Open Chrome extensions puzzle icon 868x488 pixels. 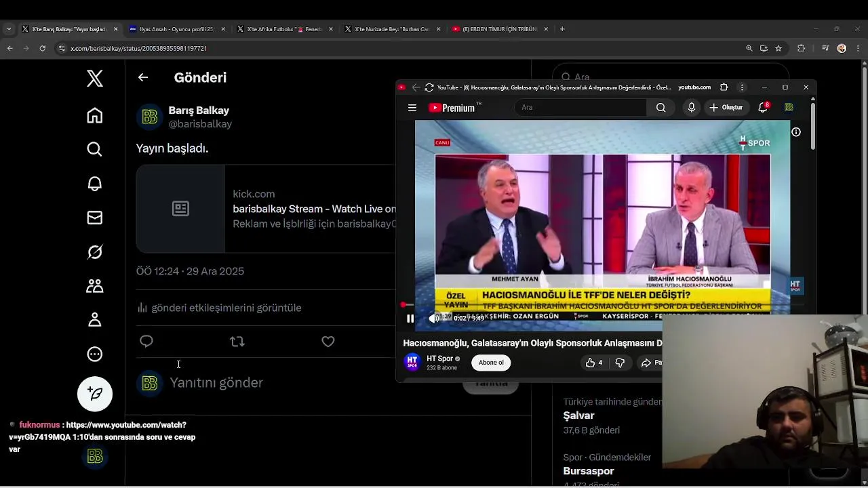pos(801,48)
